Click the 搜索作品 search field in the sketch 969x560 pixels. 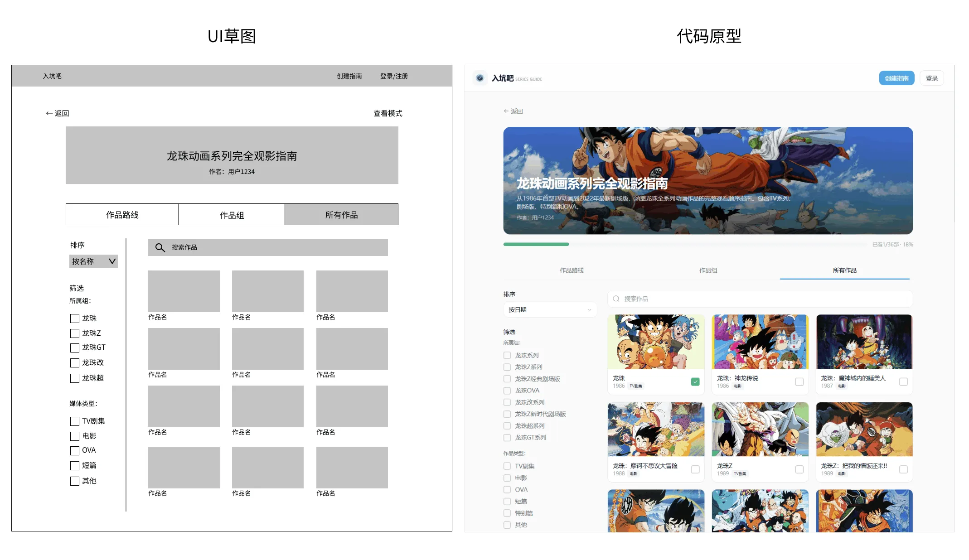268,247
